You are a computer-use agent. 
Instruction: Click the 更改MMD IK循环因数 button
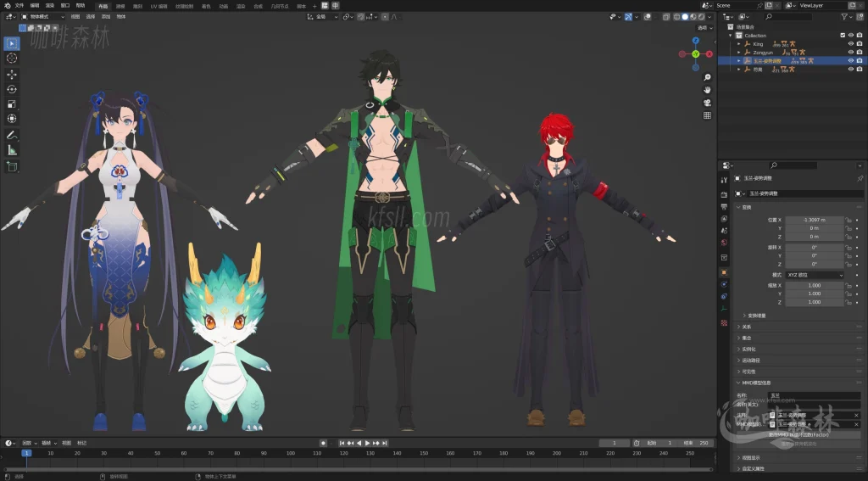tap(798, 435)
